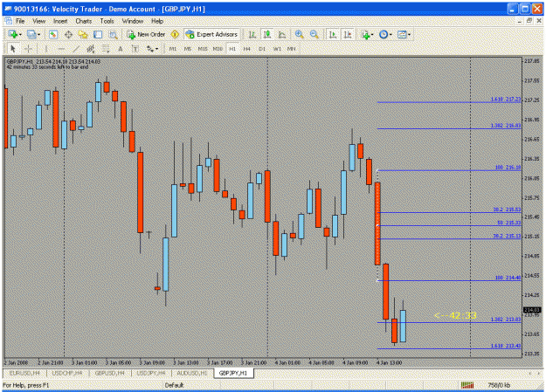546x392 pixels.
Task: Open the Navigator panel icon
Action: 83,34
